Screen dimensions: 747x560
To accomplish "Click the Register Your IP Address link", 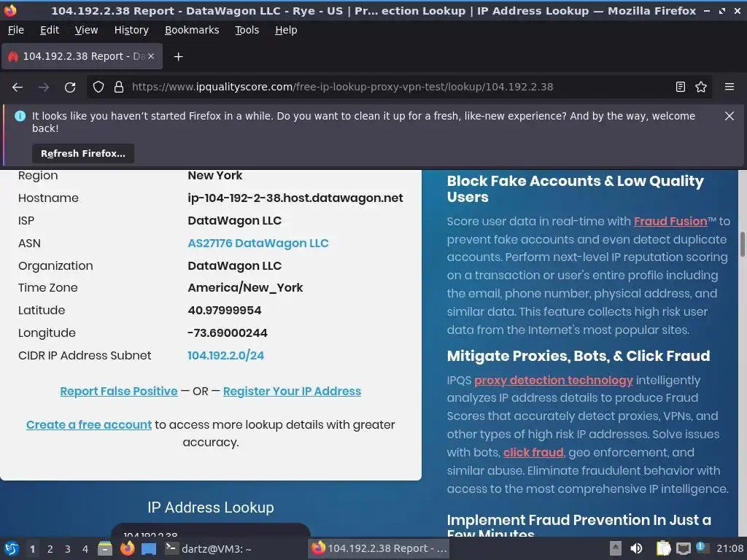I will click(292, 392).
